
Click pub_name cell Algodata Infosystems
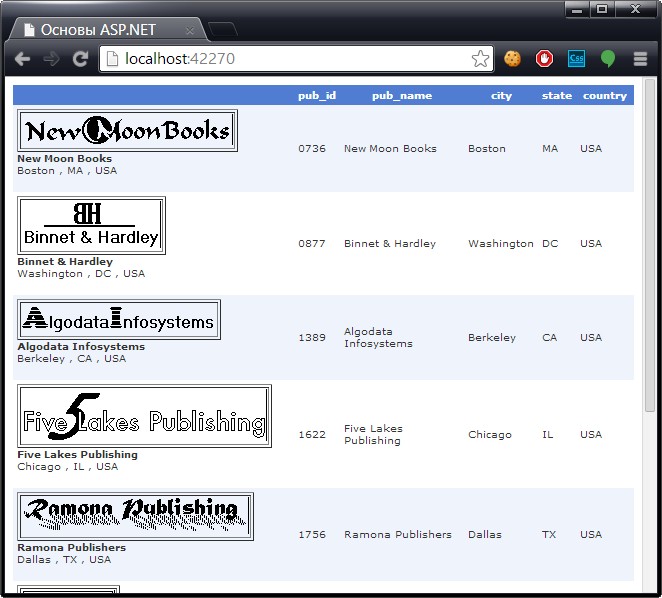[378, 337]
